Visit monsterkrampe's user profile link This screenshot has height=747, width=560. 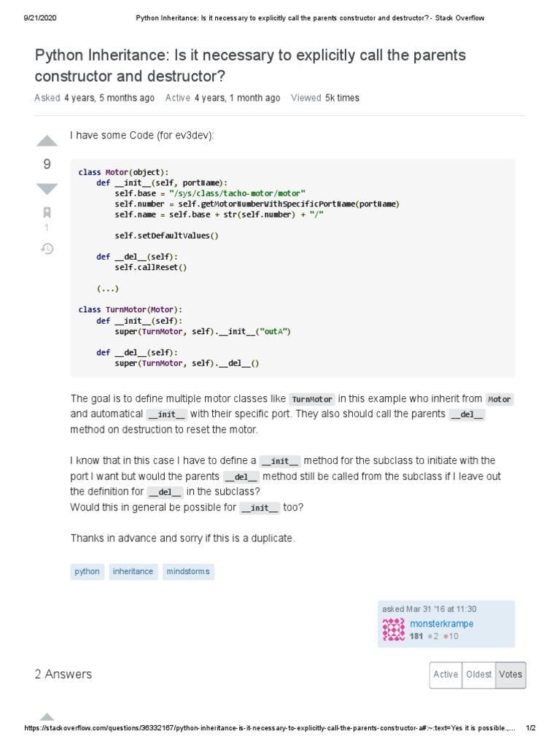coord(441,624)
